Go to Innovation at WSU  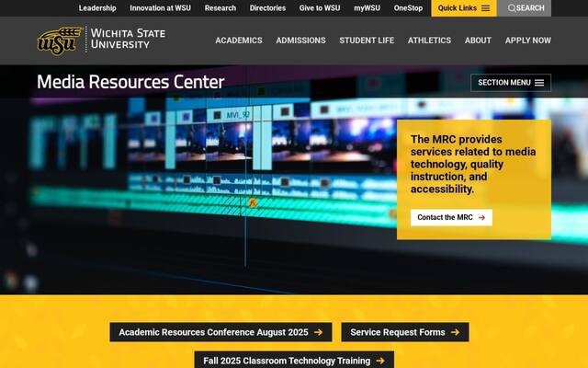(x=160, y=8)
